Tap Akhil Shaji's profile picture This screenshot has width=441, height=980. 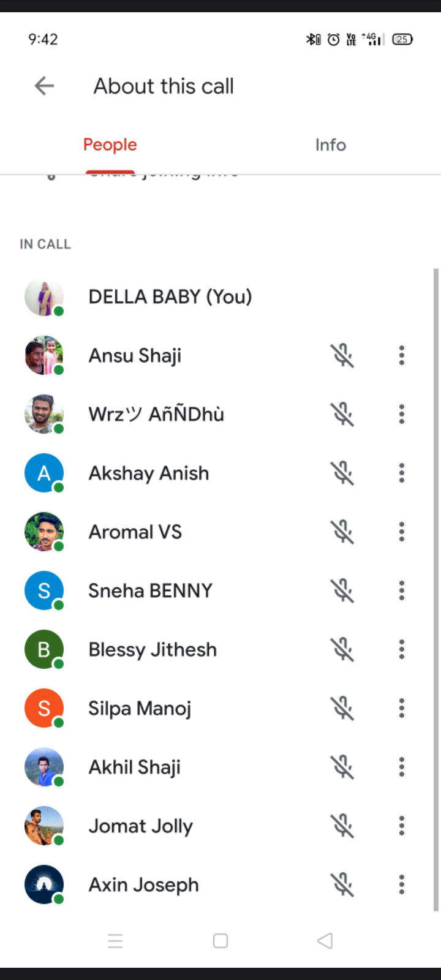44,767
